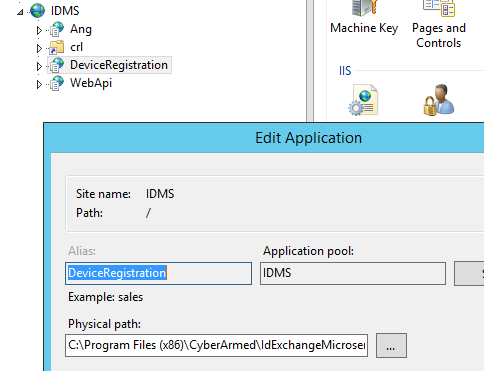Click the Application pool IDMS field
This screenshot has height=371, width=484.
pos(353,273)
